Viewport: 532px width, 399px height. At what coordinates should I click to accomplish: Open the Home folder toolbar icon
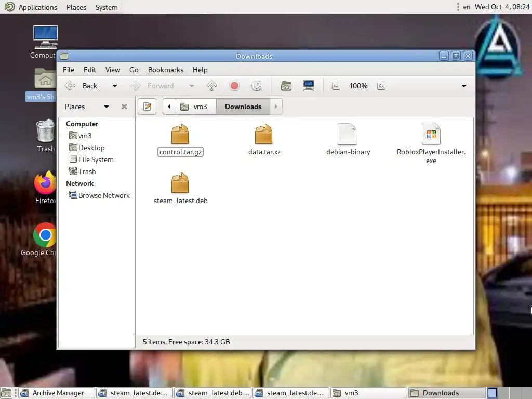tap(286, 86)
